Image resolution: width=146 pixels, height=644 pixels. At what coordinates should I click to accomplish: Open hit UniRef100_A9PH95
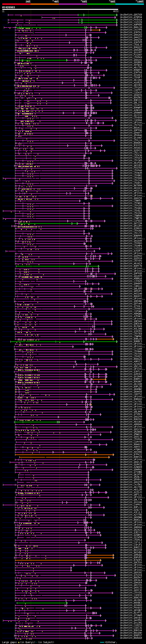click(x=131, y=25)
